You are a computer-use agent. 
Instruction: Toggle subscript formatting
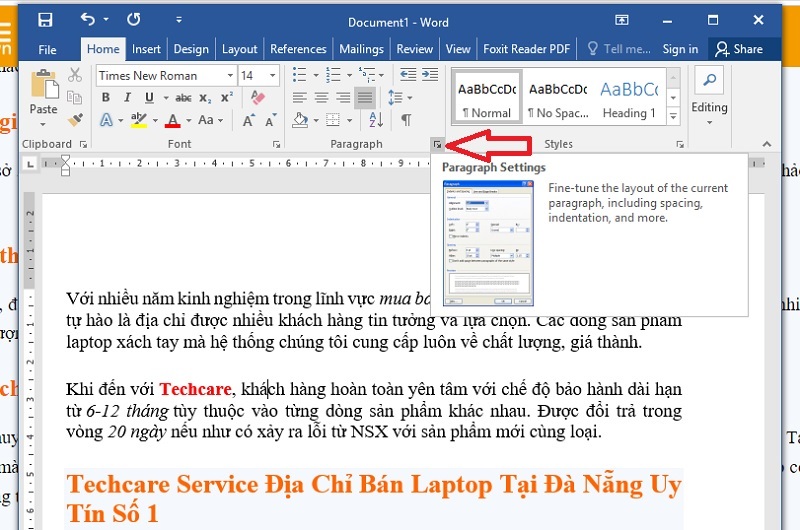[x=205, y=98]
